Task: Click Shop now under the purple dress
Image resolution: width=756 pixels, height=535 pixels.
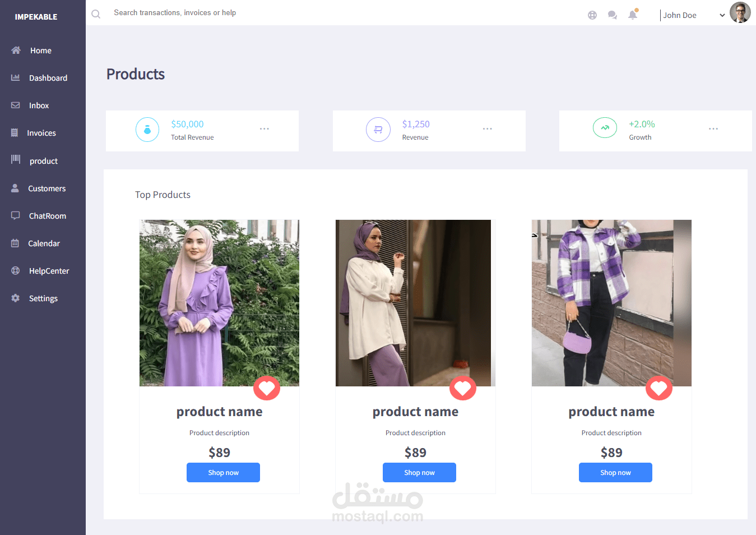Action: pyautogui.click(x=223, y=473)
